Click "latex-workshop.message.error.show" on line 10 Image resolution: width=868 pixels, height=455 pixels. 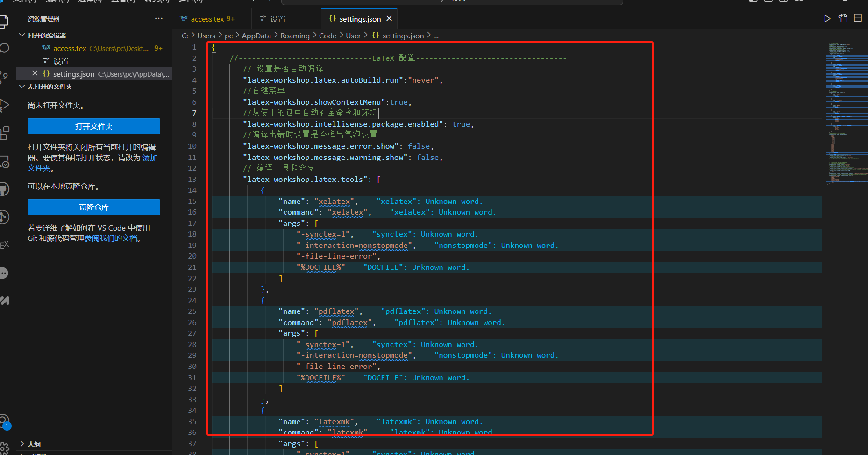click(320, 146)
